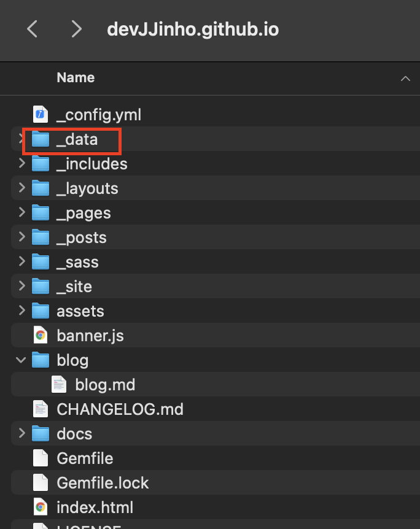Screen dimensions: 420x529
Task: Sort by the Name column header
Action: click(x=76, y=77)
